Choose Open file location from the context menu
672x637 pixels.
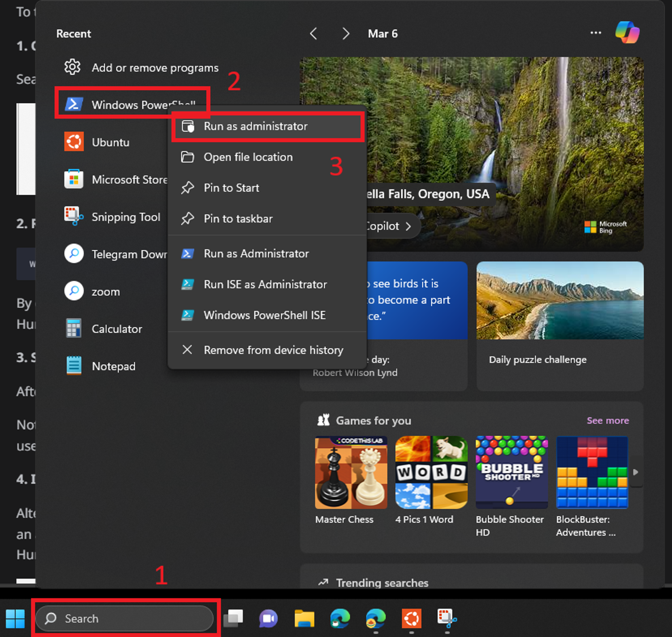click(x=248, y=157)
